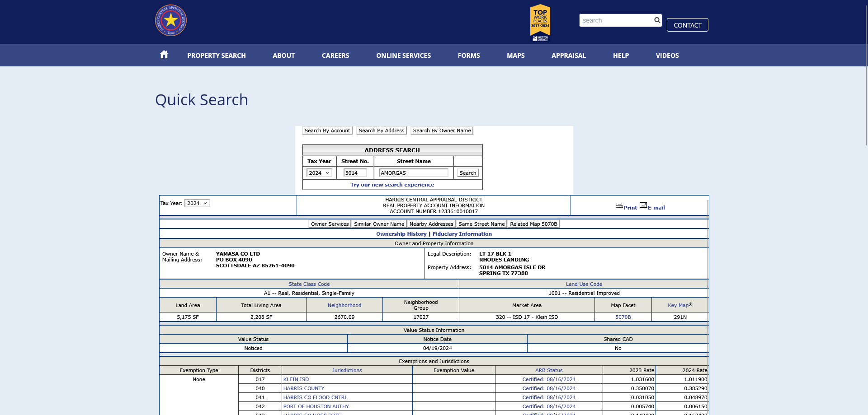Open HARRIS CO FLOOD CNTRL link

point(315,397)
